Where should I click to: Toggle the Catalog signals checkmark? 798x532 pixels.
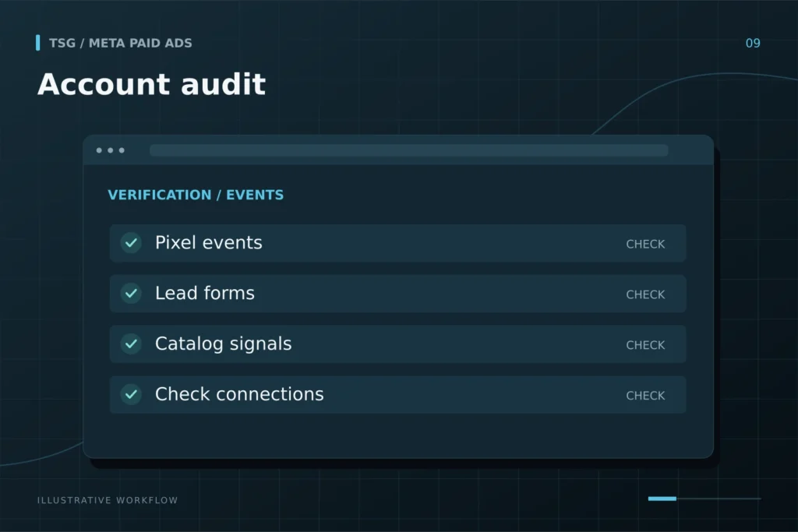tap(131, 344)
